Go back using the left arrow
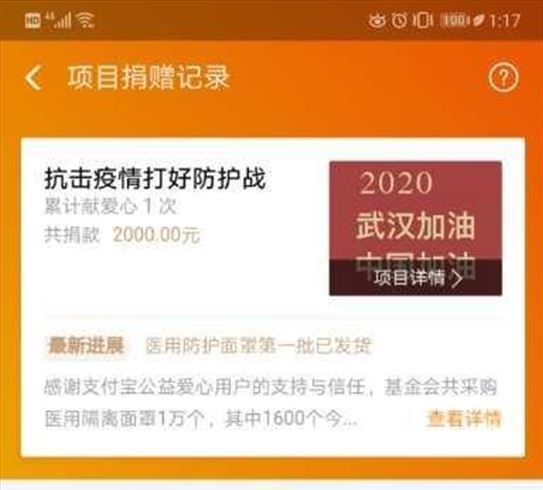 [x=34, y=78]
